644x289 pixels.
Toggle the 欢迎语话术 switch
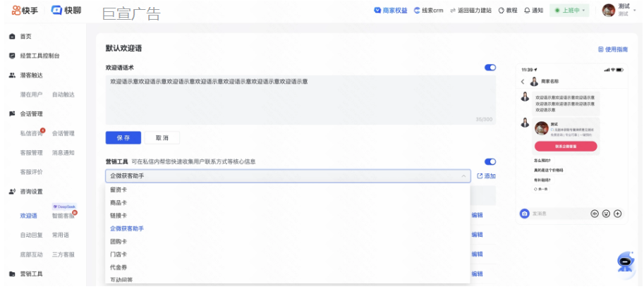(490, 68)
